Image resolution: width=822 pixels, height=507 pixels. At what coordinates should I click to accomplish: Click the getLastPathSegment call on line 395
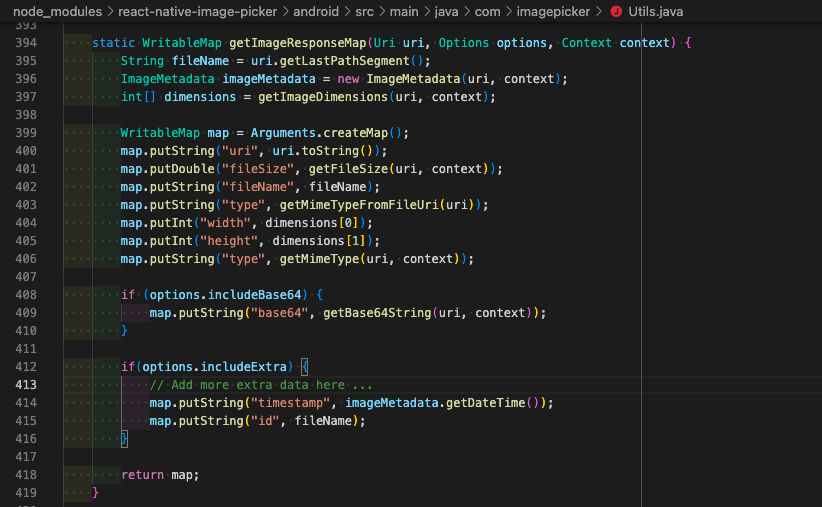click(x=344, y=61)
